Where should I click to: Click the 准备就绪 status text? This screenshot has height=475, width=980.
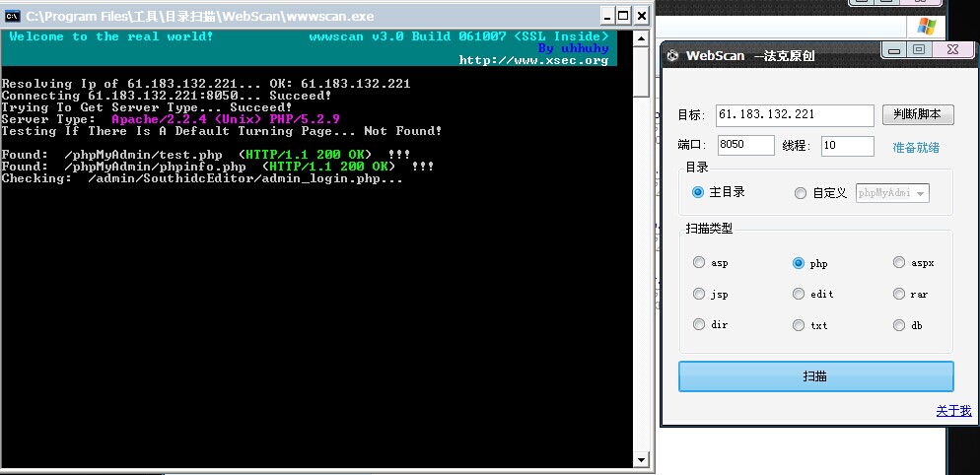click(916, 148)
